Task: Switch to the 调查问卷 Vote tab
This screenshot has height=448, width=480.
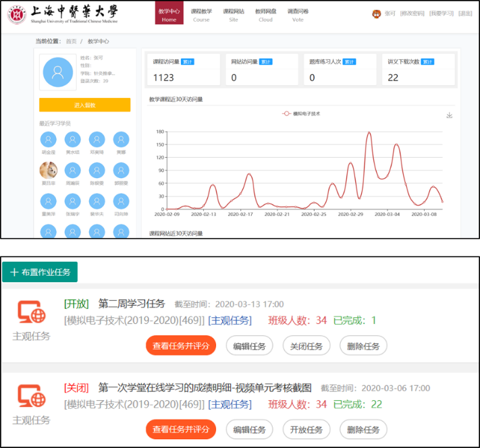Action: tap(298, 15)
